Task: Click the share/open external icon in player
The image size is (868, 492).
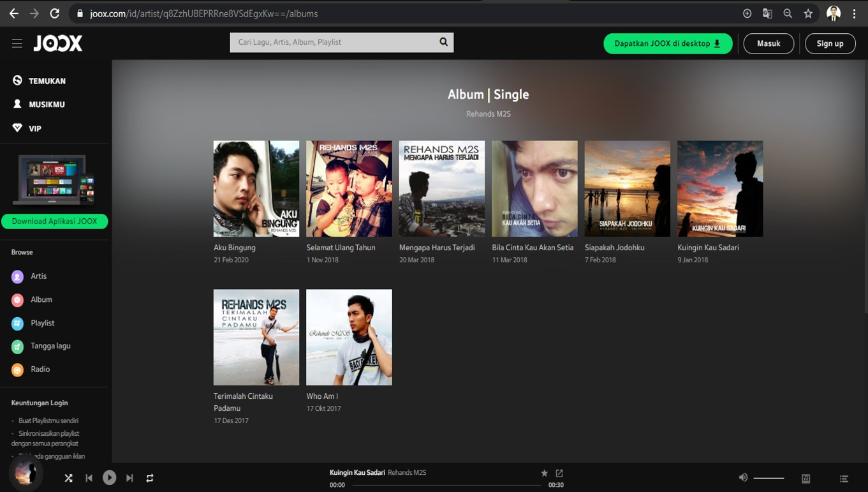Action: (559, 473)
